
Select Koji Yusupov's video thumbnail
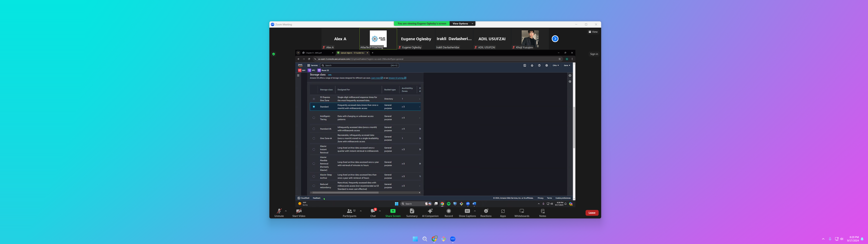pyautogui.click(x=530, y=38)
